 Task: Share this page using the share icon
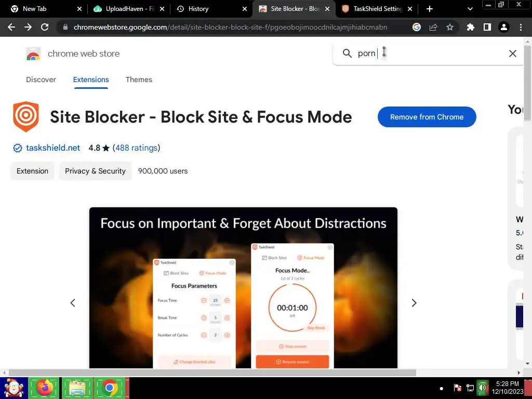coord(433,27)
